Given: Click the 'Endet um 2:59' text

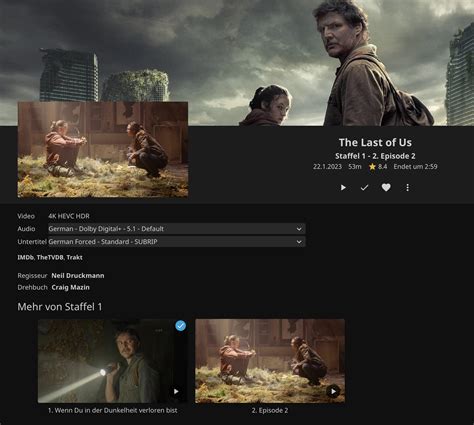Looking at the screenshot, I should [415, 166].
